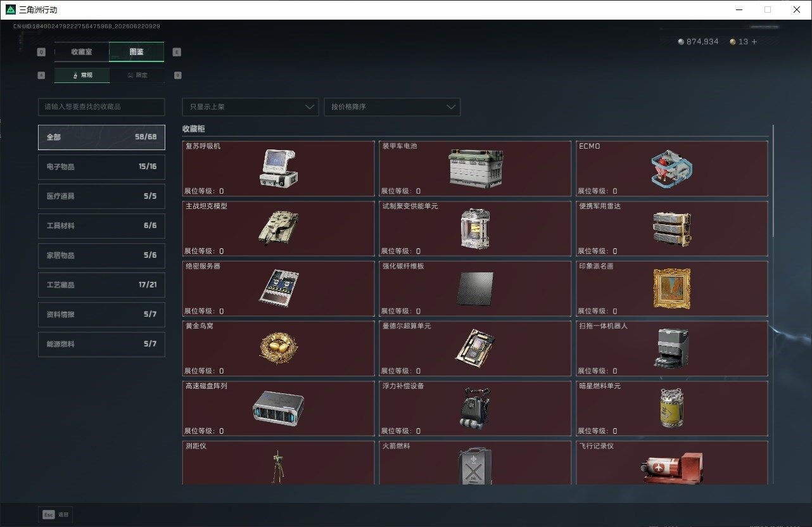This screenshot has width=812, height=527.
Task: Click the 三角洲行动 app logo in title bar
Action: [x=10, y=10]
